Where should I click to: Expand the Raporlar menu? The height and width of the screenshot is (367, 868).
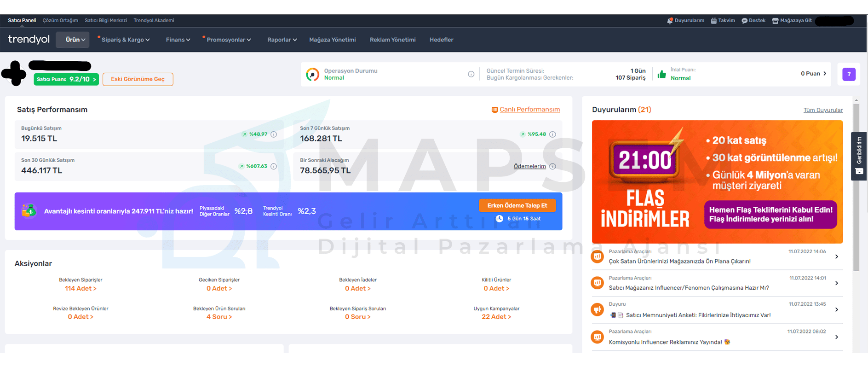pyautogui.click(x=282, y=40)
